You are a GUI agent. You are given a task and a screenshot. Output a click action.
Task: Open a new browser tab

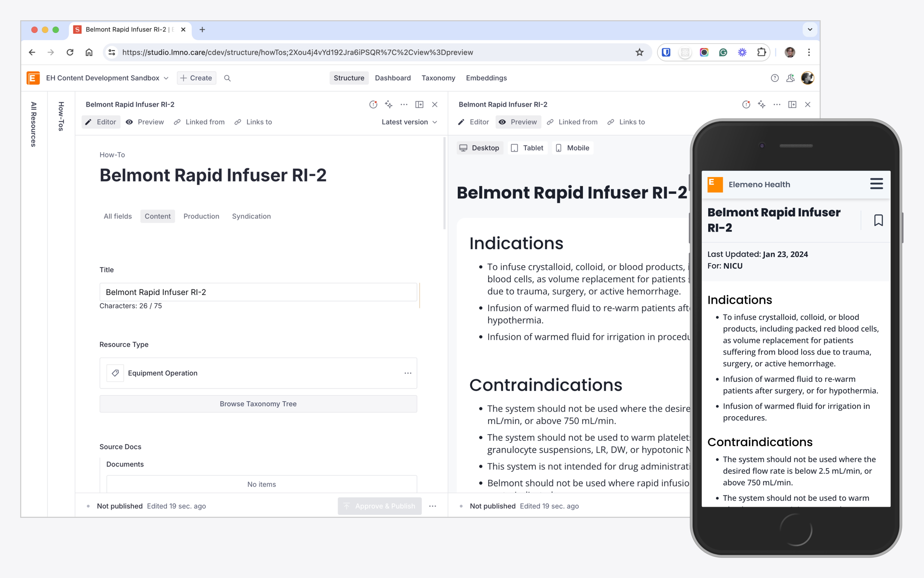(x=202, y=29)
